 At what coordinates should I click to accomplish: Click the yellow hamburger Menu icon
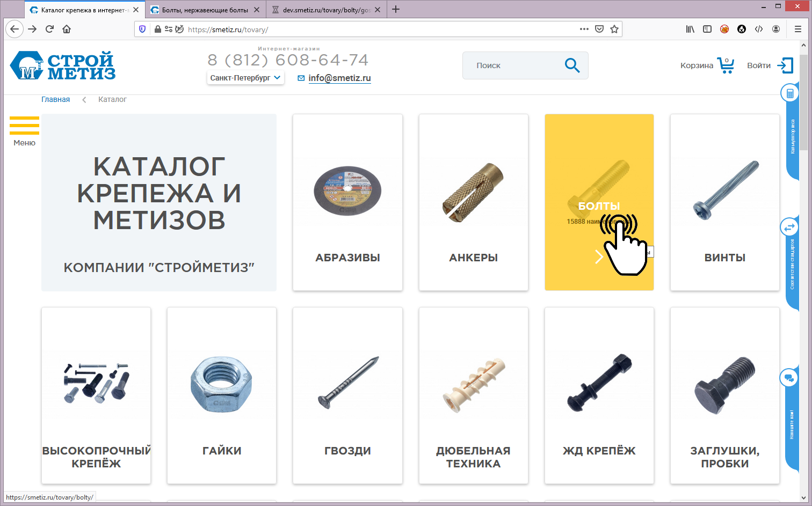24,126
